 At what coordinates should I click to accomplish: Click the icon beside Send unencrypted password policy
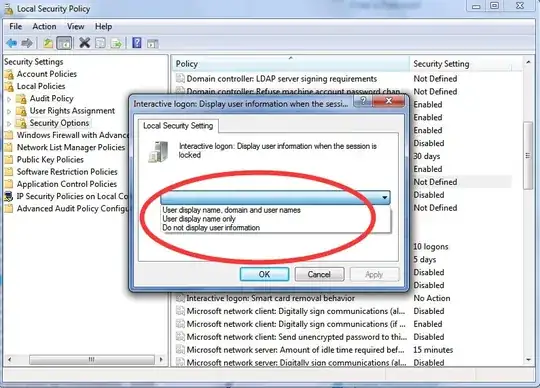(180, 337)
